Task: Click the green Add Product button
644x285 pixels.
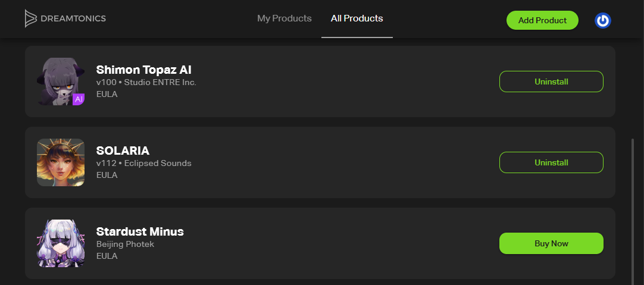Action: coord(542,20)
